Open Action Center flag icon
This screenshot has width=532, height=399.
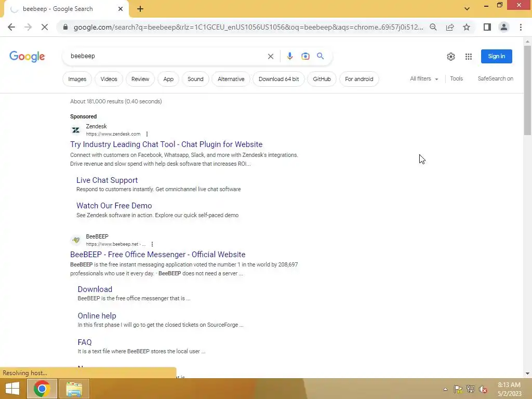(458, 389)
